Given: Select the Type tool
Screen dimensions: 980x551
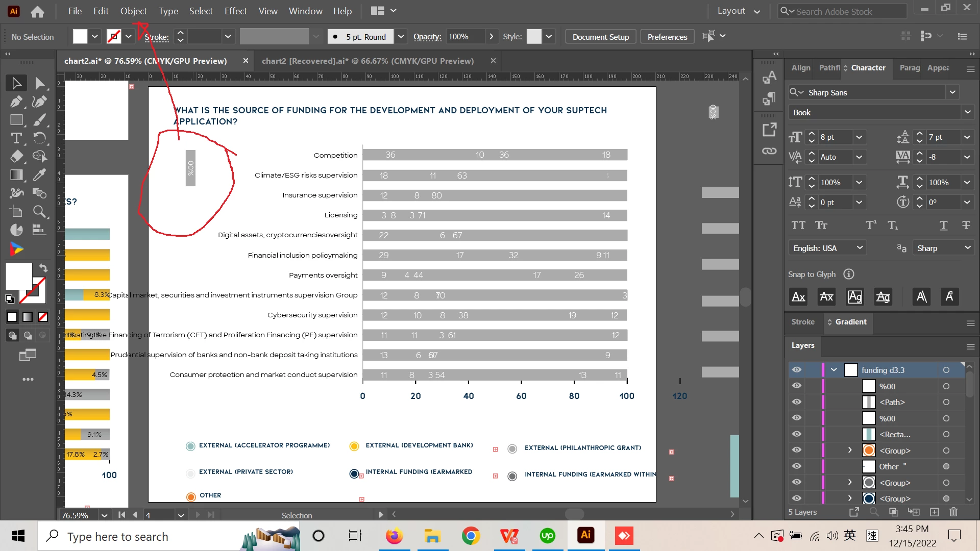Looking at the screenshot, I should click(x=16, y=138).
